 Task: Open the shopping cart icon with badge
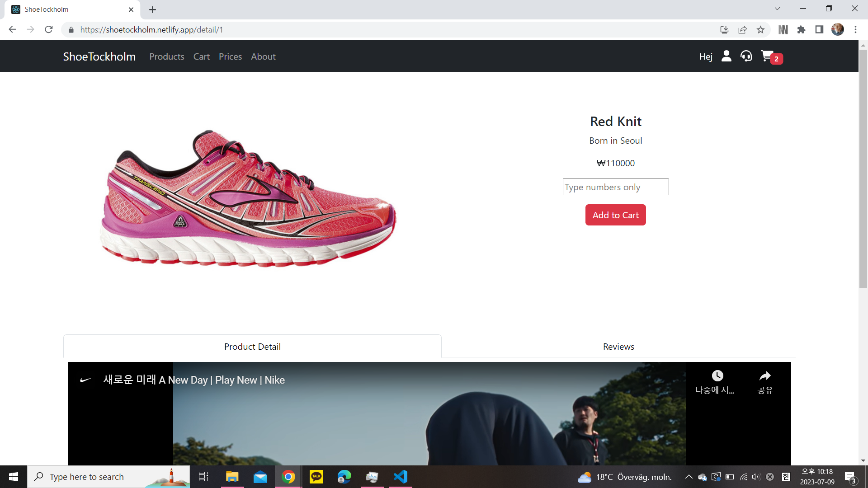pos(771,57)
